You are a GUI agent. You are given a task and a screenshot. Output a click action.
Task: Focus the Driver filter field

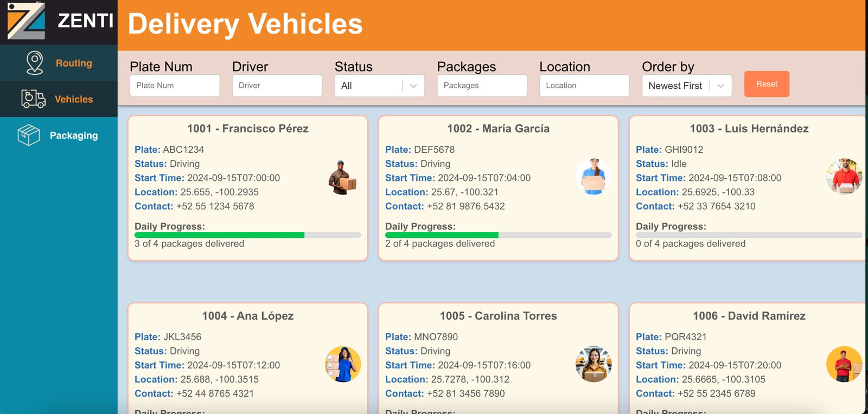(x=277, y=86)
